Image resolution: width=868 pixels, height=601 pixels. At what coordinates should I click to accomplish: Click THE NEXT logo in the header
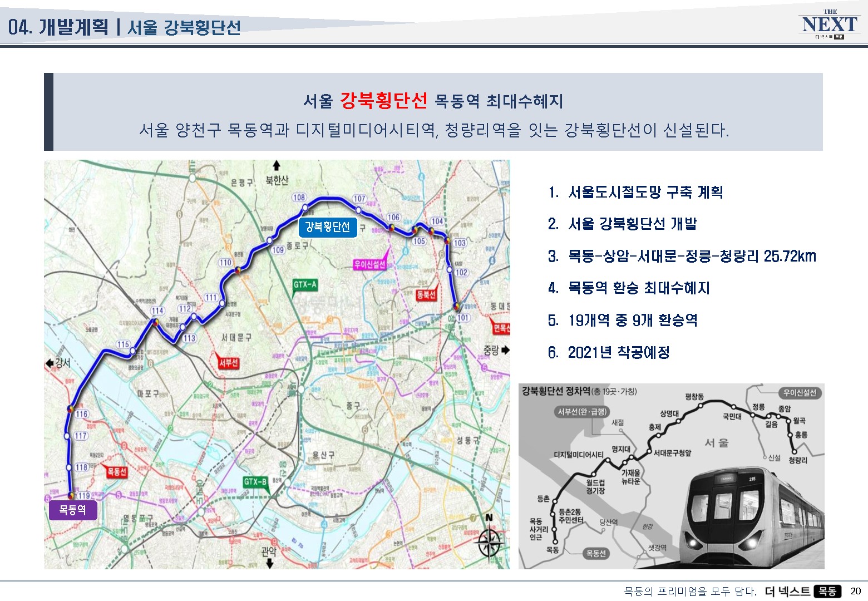[x=829, y=24]
